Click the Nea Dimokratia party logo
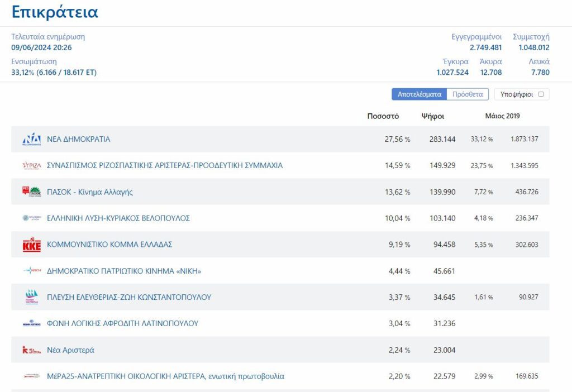The height and width of the screenshot is (392, 572). click(32, 139)
